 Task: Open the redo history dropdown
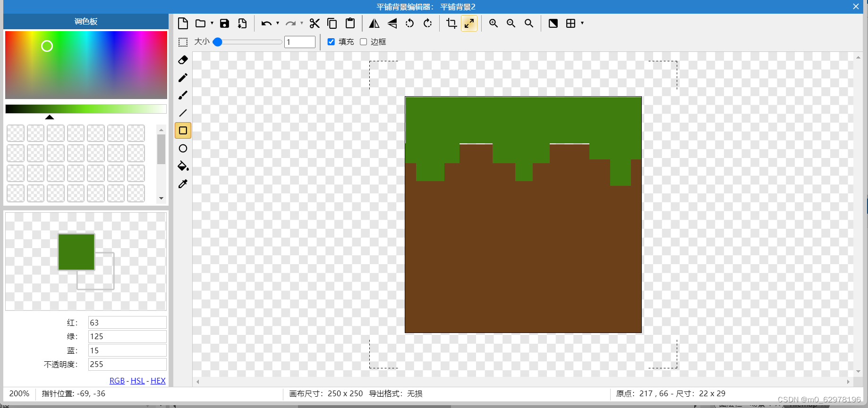(302, 23)
